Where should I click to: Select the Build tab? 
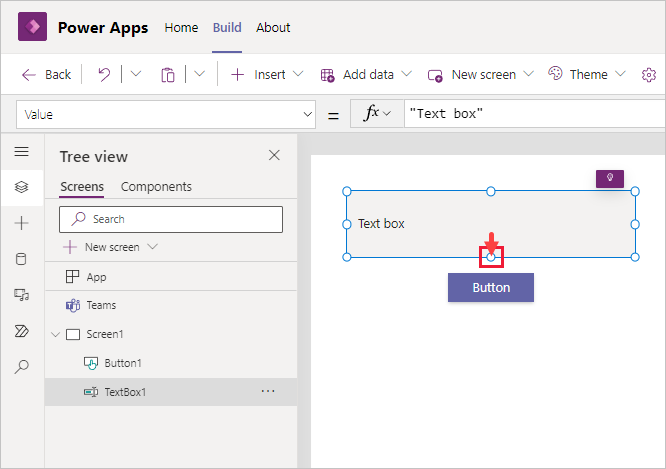[227, 28]
